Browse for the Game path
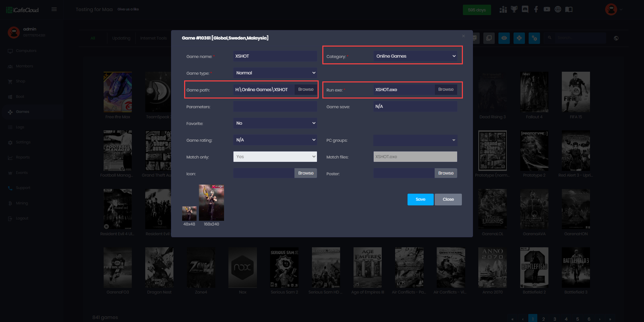This screenshot has width=644, height=322. (x=306, y=89)
